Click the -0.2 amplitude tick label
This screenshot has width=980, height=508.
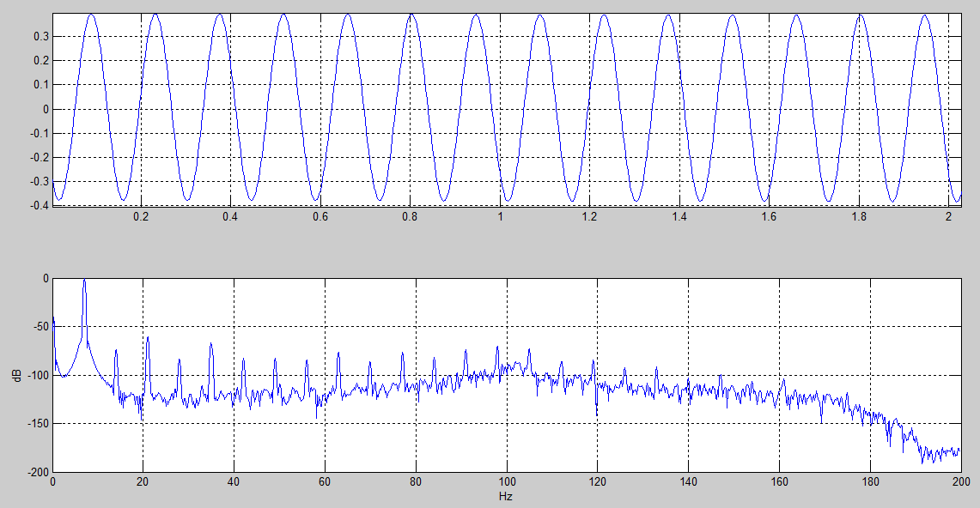[x=40, y=158]
